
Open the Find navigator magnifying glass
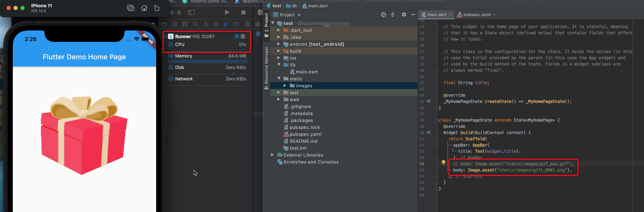coord(195,24)
